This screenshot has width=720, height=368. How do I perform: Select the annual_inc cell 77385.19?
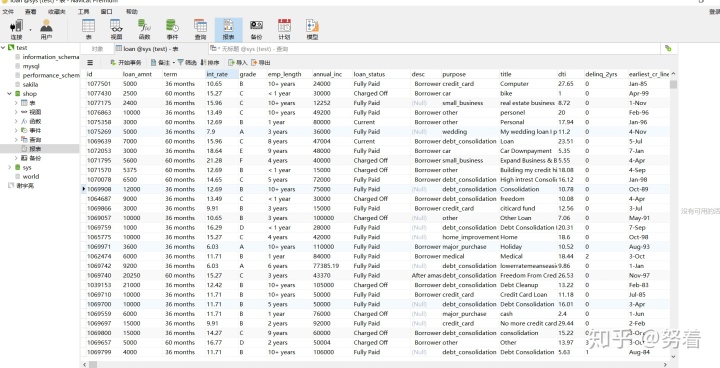click(332, 266)
